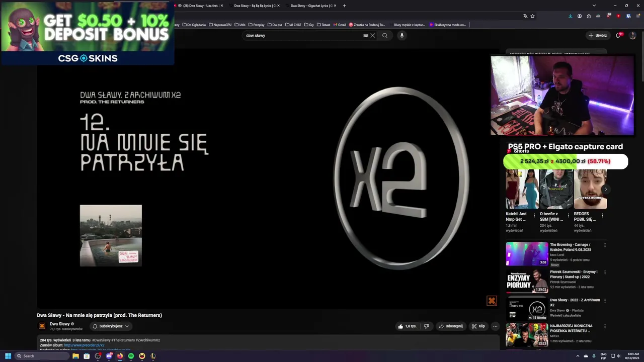Open File Explorer from taskbar
Viewport: 644px width, 362px height.
click(x=75, y=356)
